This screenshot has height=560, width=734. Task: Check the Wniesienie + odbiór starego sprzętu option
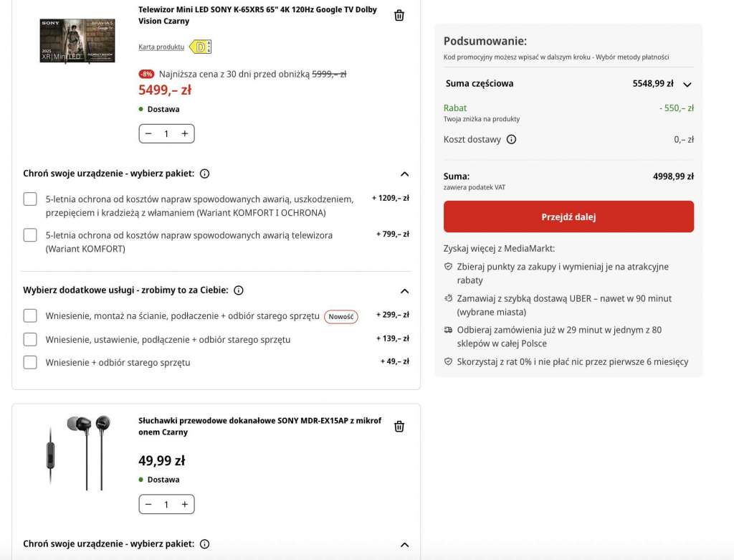[x=29, y=362]
